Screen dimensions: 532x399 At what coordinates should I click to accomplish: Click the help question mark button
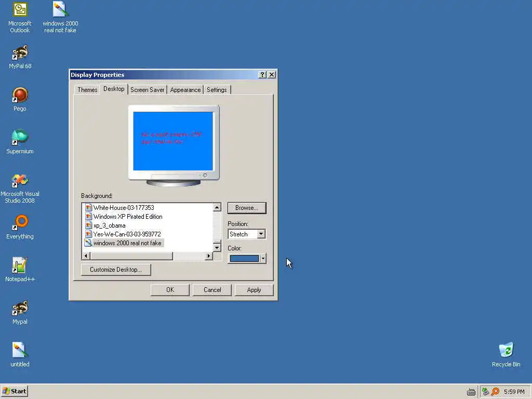262,75
